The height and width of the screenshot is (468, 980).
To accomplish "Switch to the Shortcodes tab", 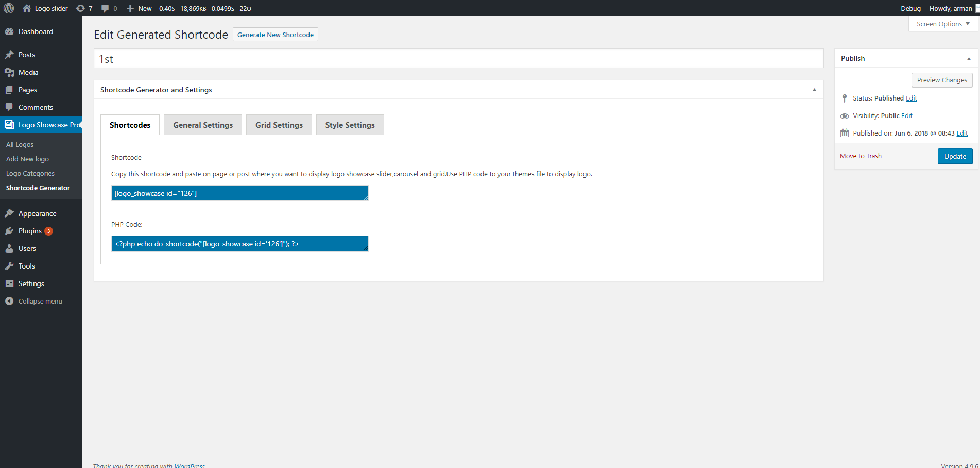I will point(130,125).
